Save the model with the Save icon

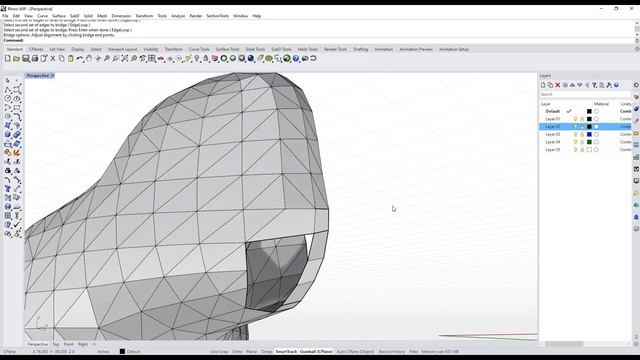tap(26, 59)
